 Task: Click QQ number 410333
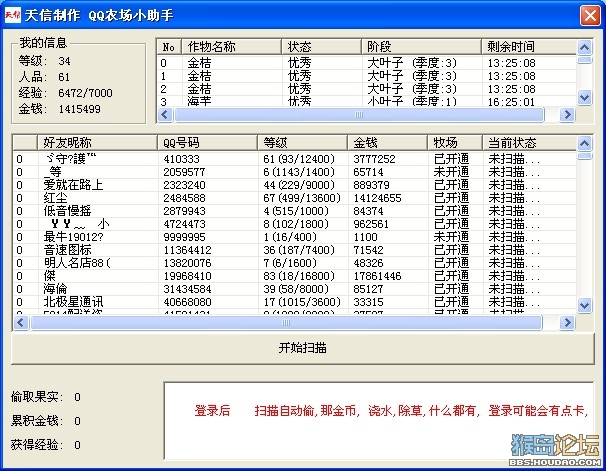181,159
